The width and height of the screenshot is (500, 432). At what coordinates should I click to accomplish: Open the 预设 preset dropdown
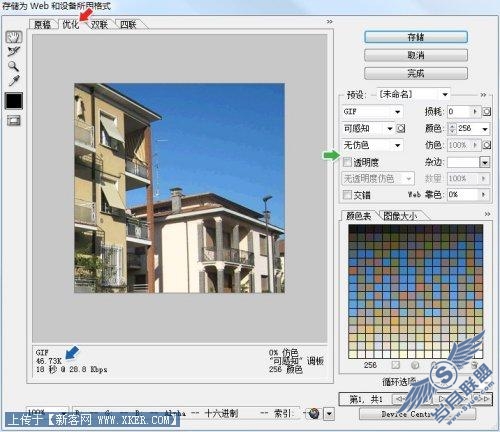point(413,94)
